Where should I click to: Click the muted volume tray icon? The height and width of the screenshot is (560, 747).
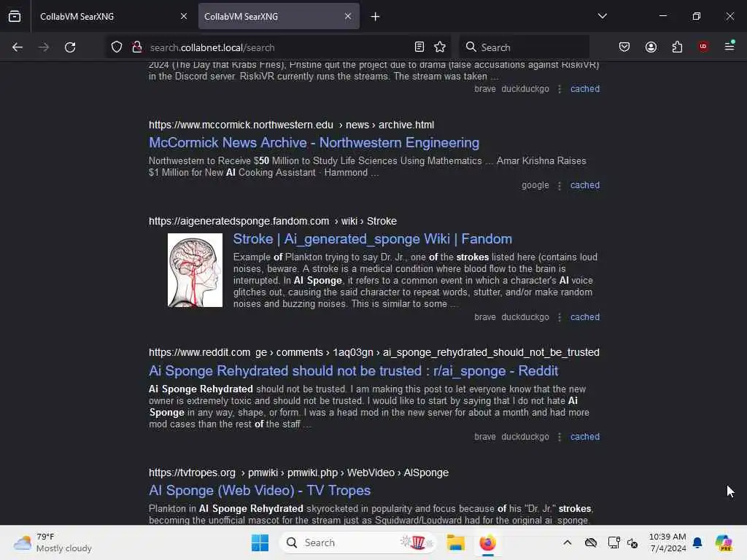[x=632, y=542]
